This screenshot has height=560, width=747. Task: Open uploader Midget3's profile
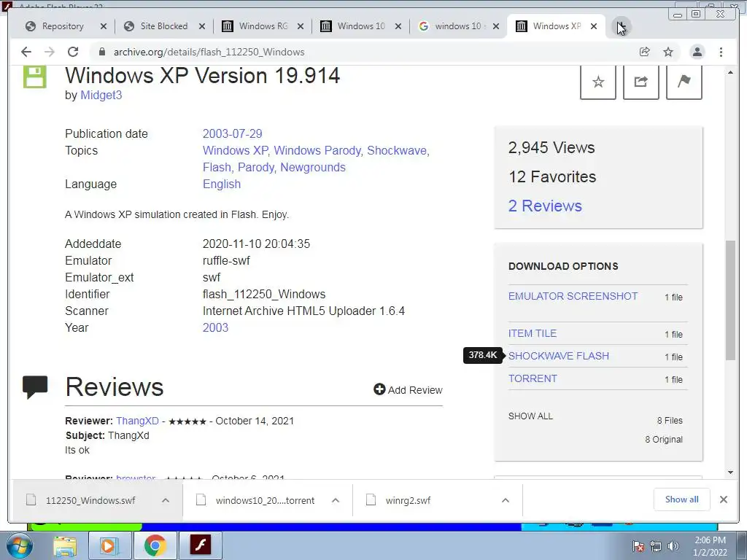click(101, 96)
